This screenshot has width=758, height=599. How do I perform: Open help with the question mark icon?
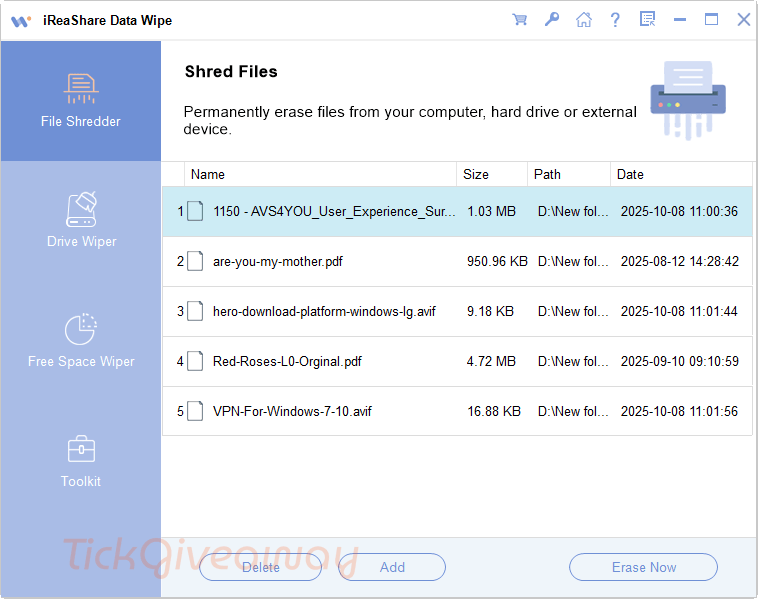[x=615, y=20]
